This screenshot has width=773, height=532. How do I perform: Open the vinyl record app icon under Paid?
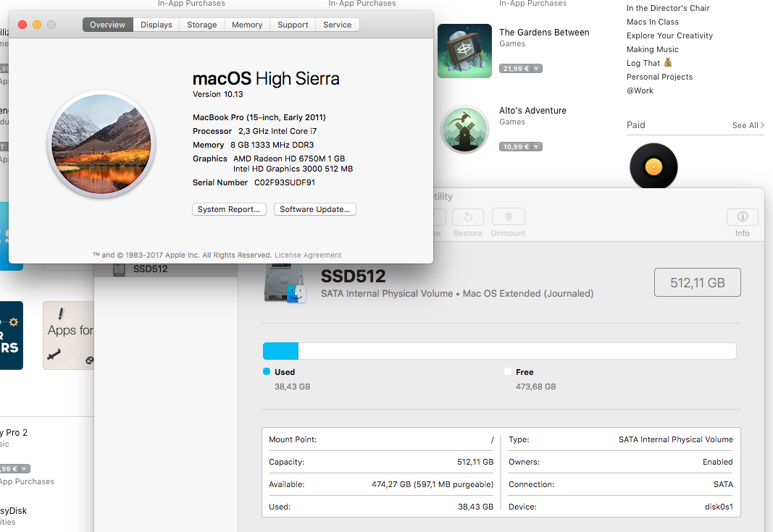653,166
